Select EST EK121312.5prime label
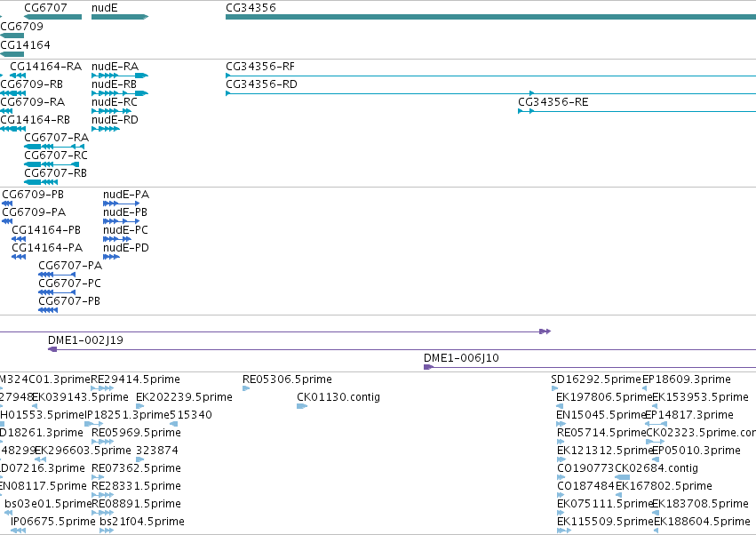 (x=605, y=451)
